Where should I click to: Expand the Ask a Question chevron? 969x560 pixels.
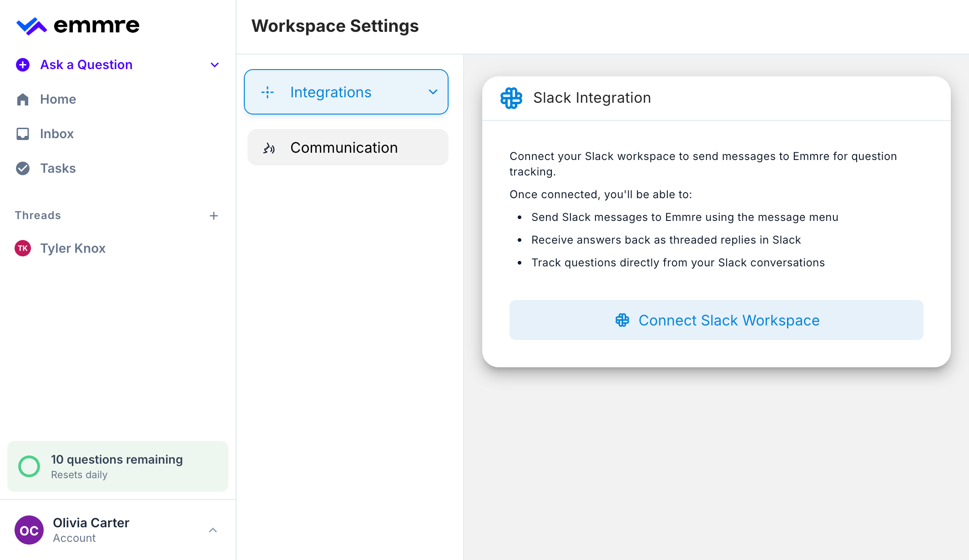point(215,65)
